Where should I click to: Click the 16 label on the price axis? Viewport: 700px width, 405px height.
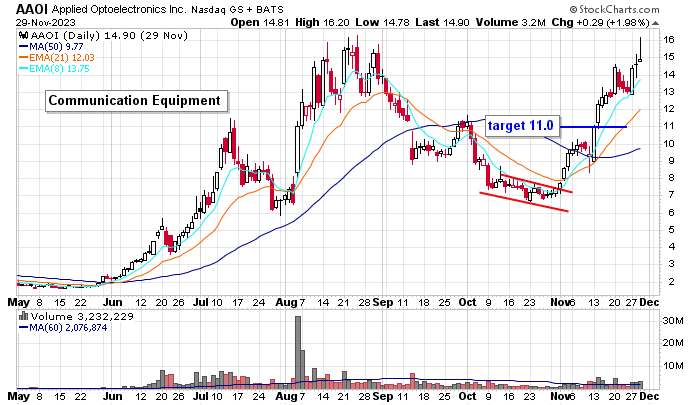point(668,40)
